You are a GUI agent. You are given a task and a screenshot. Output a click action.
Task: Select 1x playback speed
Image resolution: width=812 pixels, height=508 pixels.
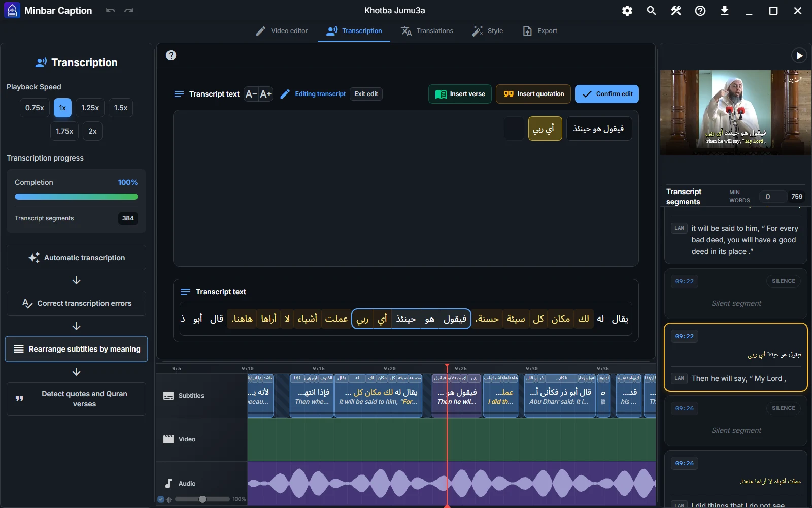tap(62, 108)
